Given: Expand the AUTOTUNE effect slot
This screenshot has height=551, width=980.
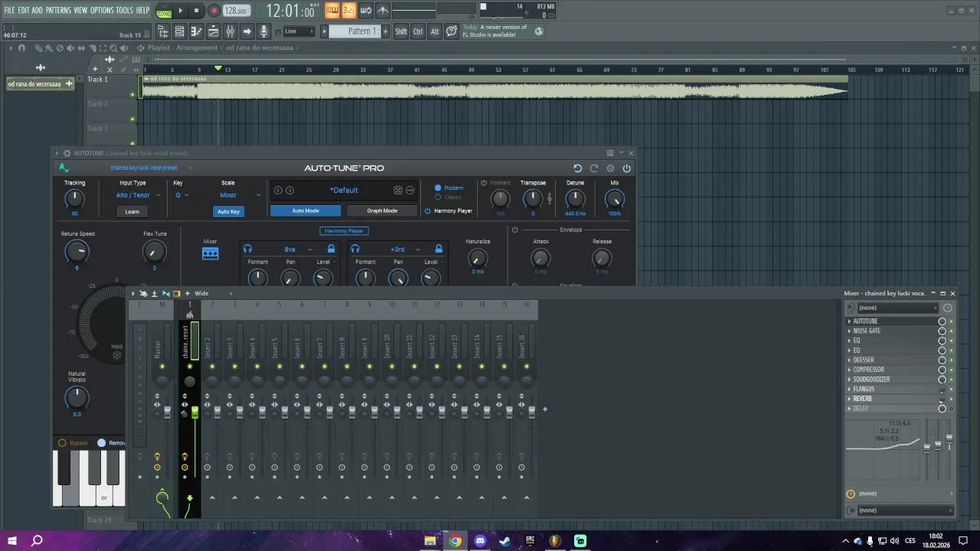Looking at the screenshot, I should point(850,321).
